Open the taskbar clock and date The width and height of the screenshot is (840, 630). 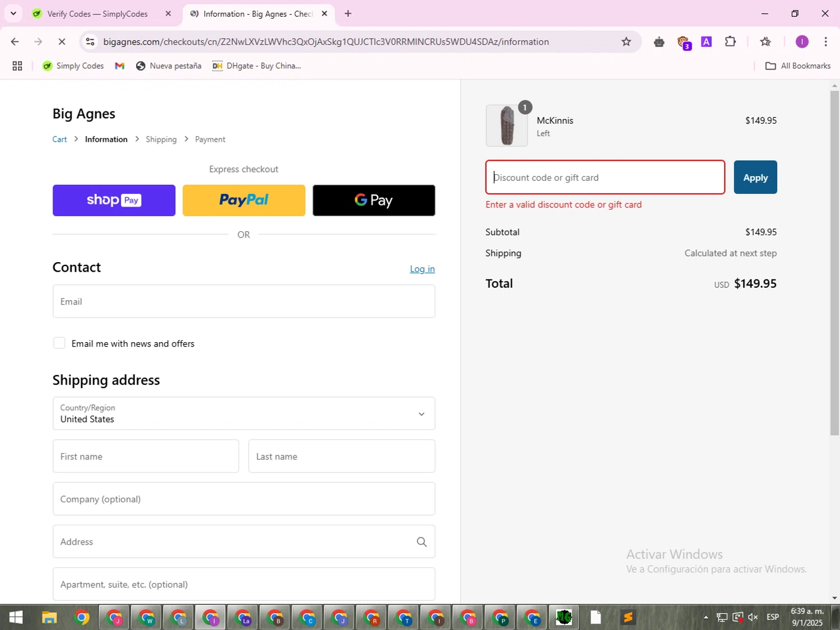point(807,617)
